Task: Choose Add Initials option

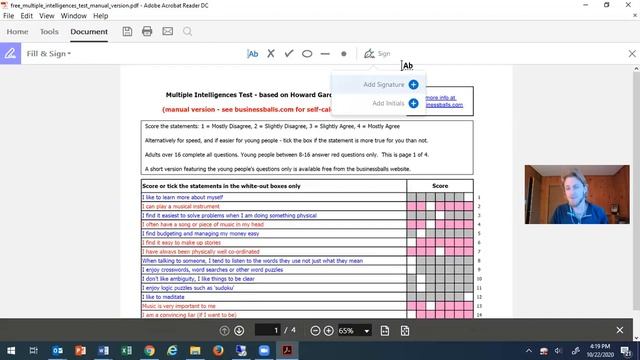Action: (379, 103)
